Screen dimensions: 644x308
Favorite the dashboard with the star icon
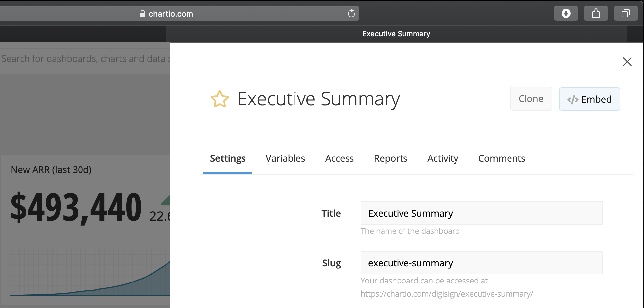(220, 99)
